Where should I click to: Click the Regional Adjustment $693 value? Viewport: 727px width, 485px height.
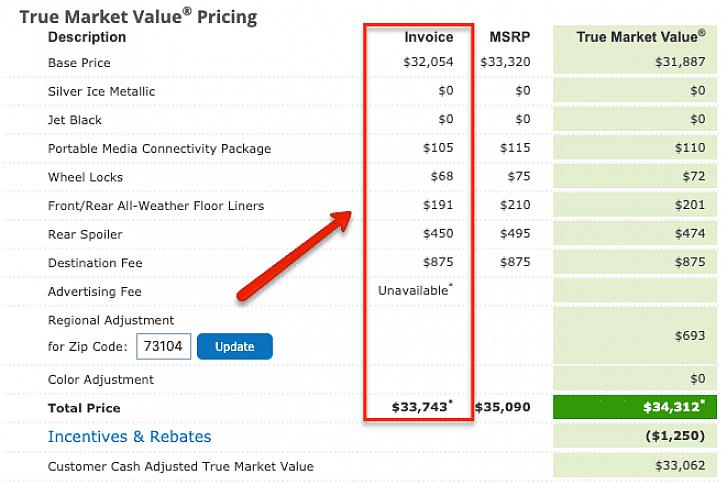click(x=690, y=336)
